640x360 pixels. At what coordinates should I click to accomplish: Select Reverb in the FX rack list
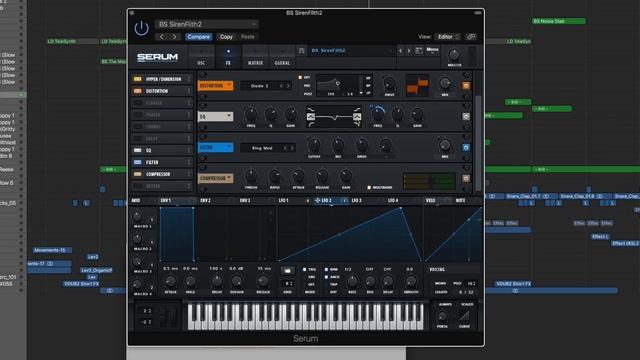coord(162,186)
